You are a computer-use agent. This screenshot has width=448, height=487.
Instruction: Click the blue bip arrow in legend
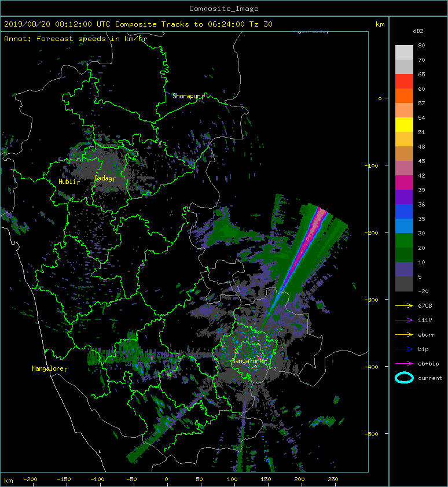(404, 349)
